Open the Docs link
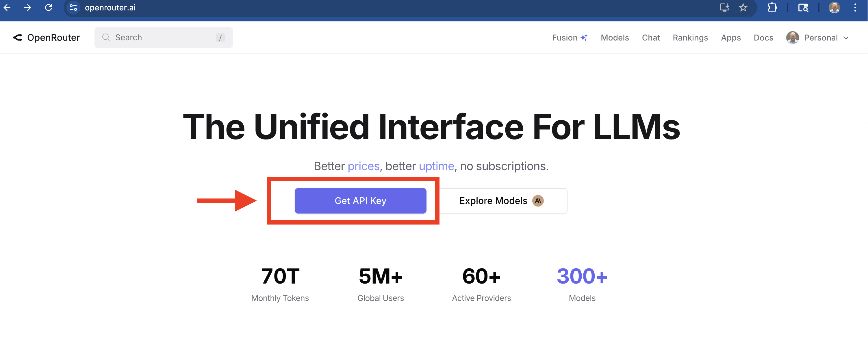 click(763, 37)
